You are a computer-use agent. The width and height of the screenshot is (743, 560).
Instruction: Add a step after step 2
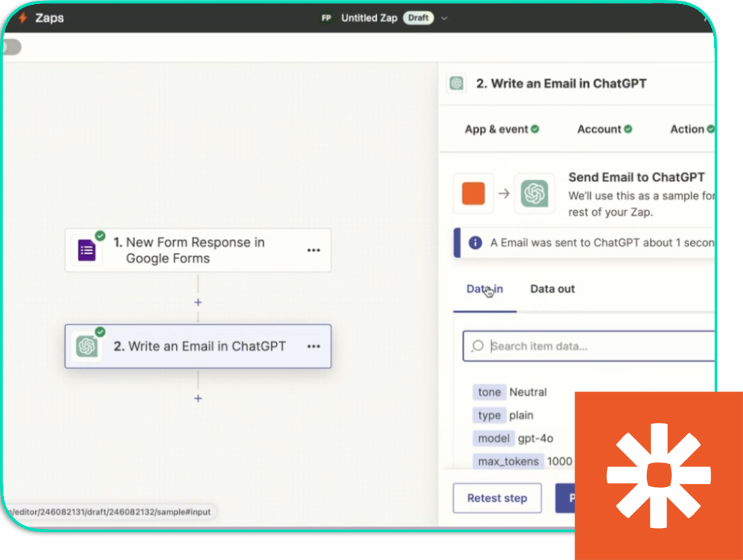[198, 398]
